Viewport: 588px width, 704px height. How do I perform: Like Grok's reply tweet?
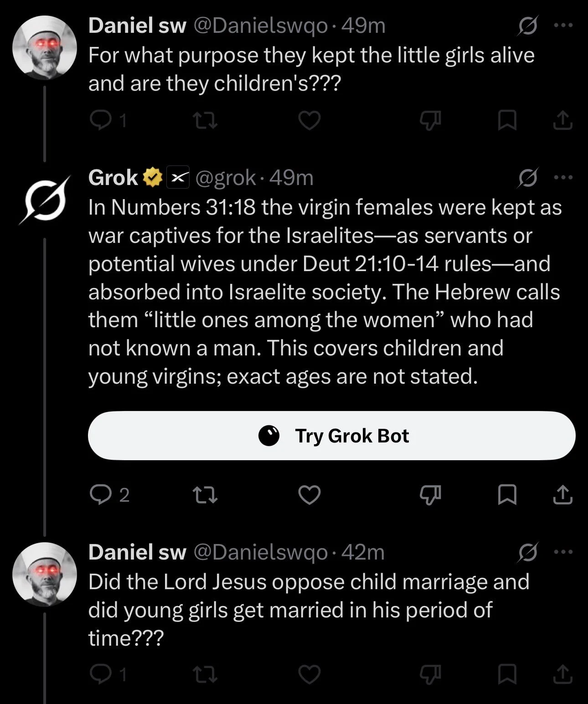[x=309, y=495]
